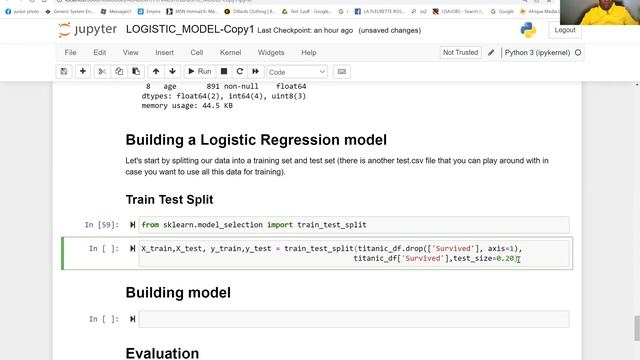Click the Not Trusted button

click(460, 52)
